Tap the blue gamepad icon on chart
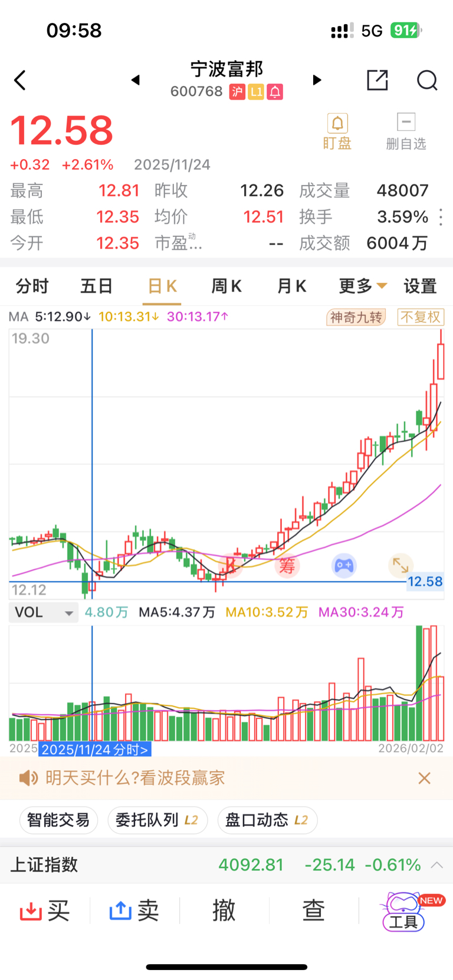This screenshot has width=453, height=980. click(344, 566)
